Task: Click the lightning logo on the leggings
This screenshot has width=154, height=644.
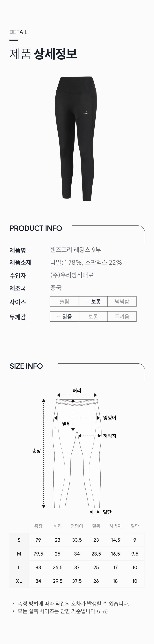Action: coord(86,113)
